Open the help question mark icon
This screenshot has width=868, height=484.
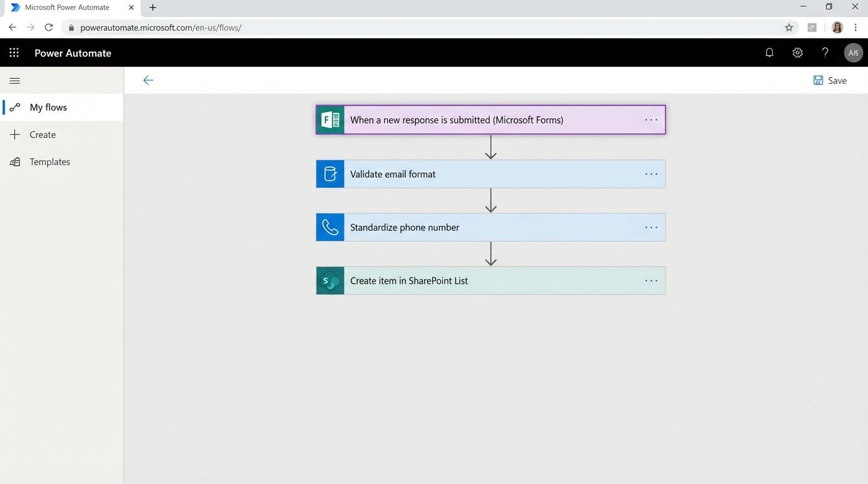825,53
